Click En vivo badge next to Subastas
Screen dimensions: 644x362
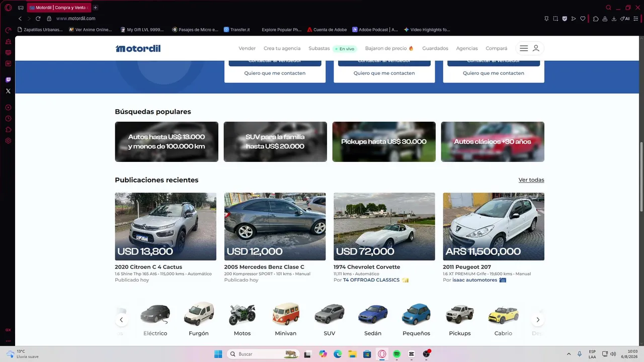[345, 49]
